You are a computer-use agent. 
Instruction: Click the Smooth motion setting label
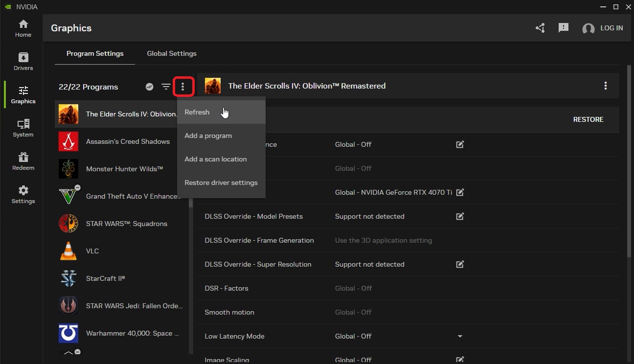(x=229, y=312)
